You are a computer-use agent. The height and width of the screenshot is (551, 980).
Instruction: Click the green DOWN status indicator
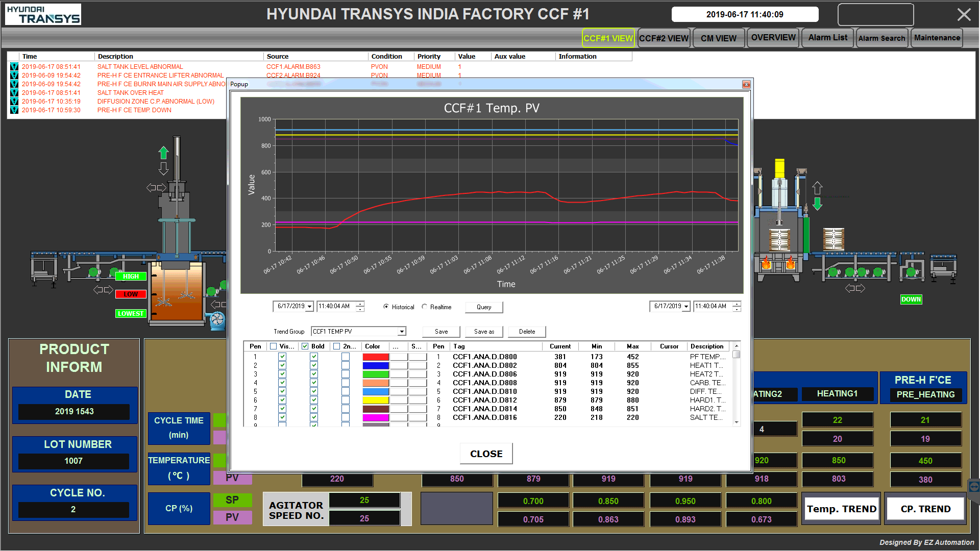[x=911, y=299]
